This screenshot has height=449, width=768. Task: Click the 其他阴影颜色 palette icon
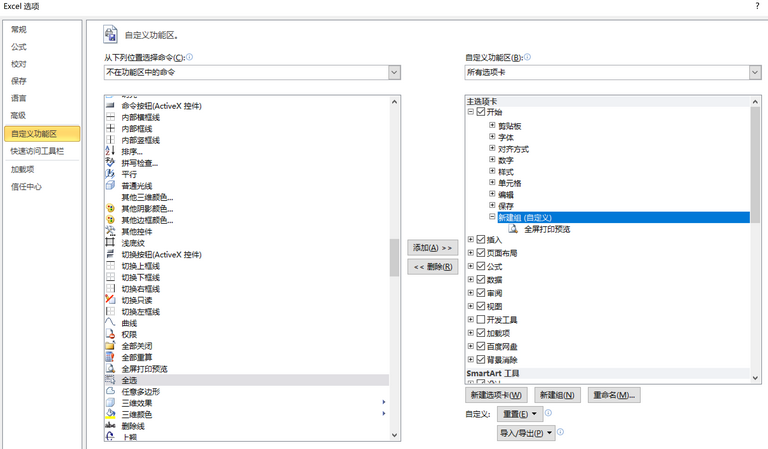[110, 209]
